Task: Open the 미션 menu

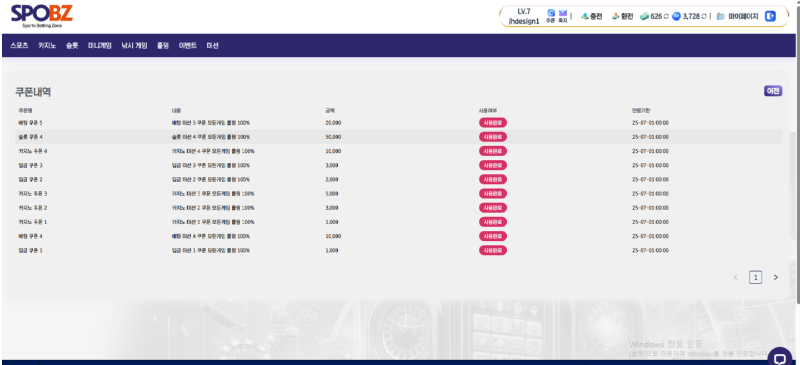Action: click(212, 45)
